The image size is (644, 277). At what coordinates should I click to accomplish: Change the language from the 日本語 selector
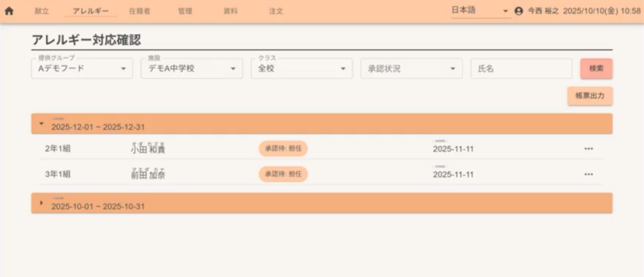[480, 11]
